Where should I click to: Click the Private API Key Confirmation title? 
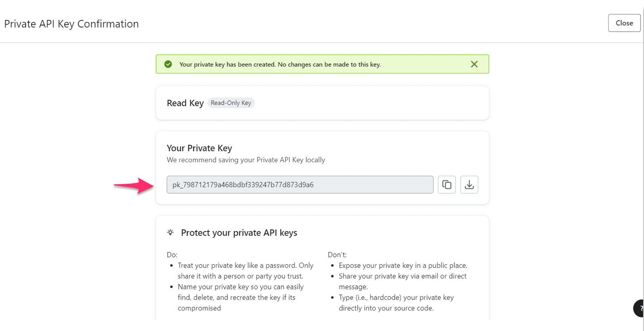pyautogui.click(x=71, y=24)
